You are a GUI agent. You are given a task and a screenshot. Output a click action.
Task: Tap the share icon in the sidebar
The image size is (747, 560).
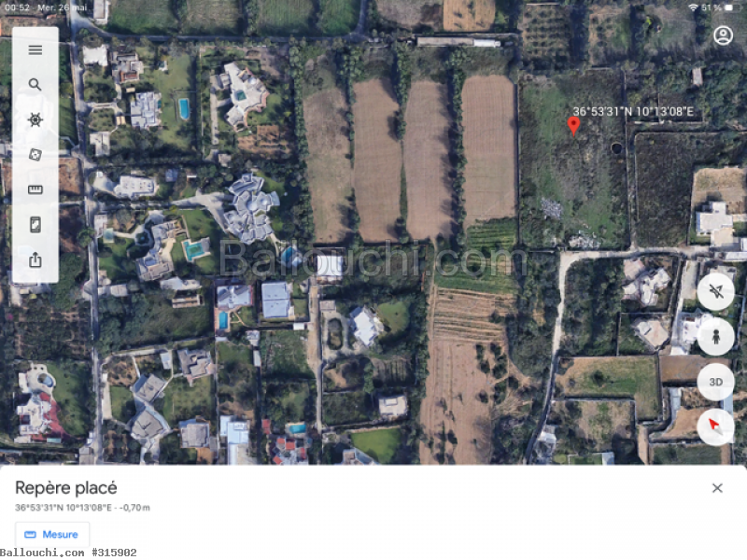[x=35, y=260]
